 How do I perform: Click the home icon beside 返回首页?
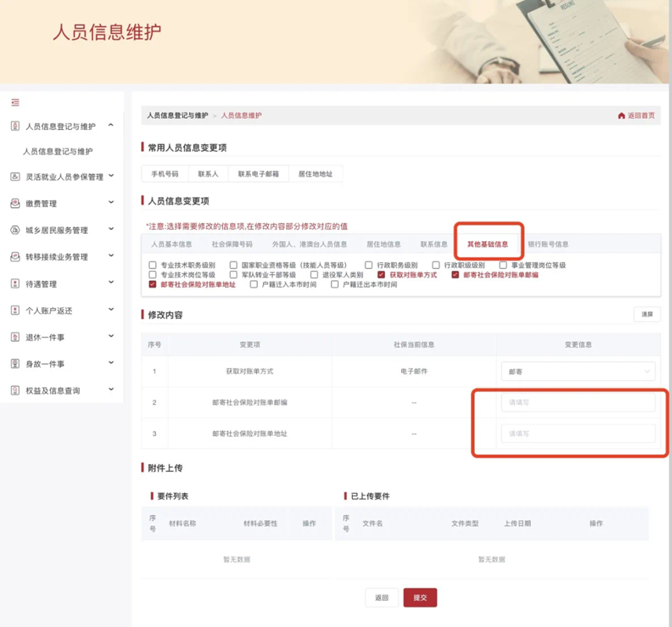point(622,116)
